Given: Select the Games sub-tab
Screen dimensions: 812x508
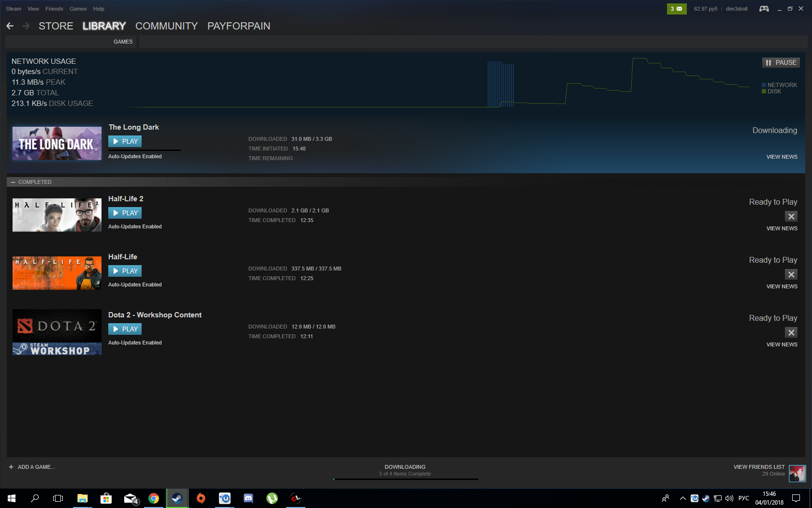Looking at the screenshot, I should (123, 42).
